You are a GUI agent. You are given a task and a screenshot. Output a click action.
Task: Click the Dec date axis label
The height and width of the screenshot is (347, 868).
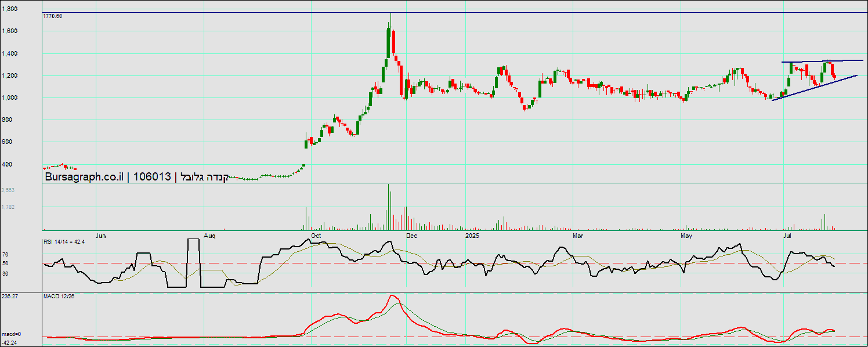tap(412, 236)
